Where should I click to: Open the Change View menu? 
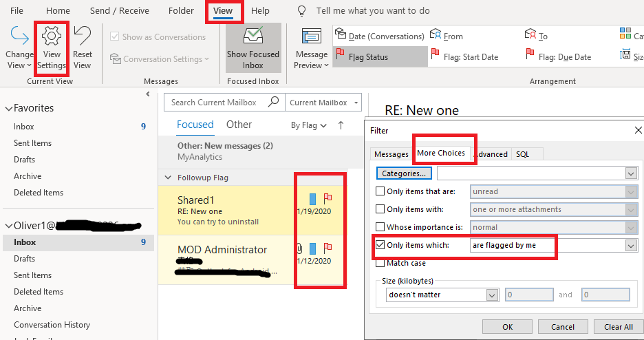click(19, 47)
